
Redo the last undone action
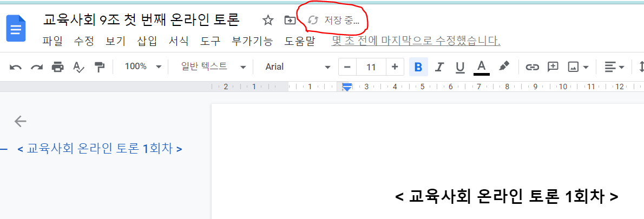click(x=37, y=67)
